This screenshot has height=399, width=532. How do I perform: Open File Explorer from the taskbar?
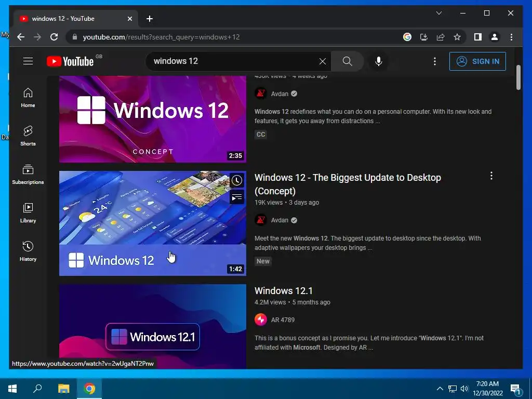[63, 389]
